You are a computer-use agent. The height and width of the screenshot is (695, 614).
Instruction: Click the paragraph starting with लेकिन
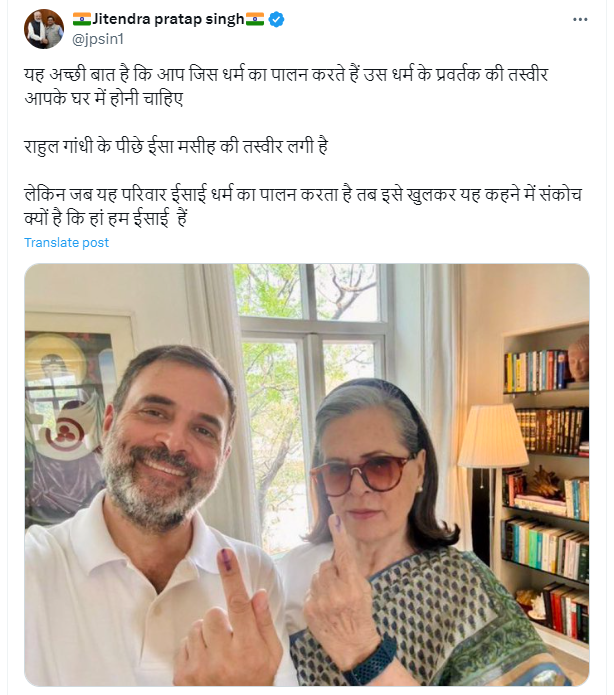click(300, 205)
